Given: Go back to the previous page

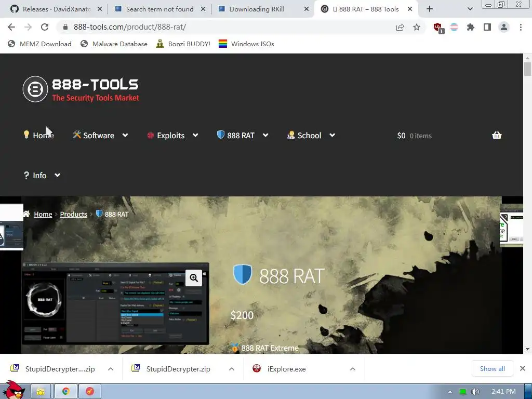Looking at the screenshot, I should (x=11, y=27).
